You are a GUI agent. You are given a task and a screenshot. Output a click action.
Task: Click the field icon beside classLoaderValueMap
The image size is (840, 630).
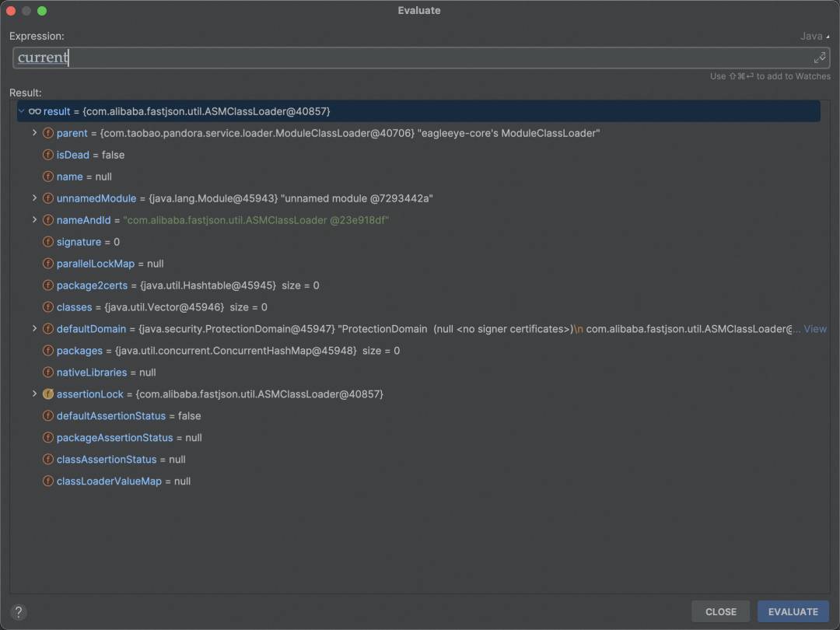47,481
